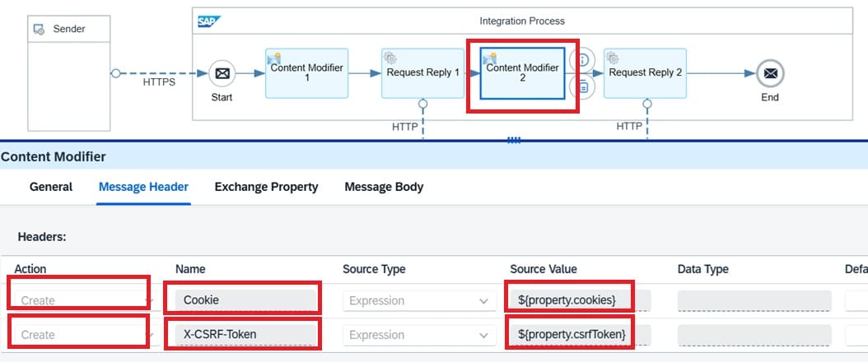Expand Source Type dropdown for Cookie header
This screenshot has height=362, width=868.
[483, 301]
